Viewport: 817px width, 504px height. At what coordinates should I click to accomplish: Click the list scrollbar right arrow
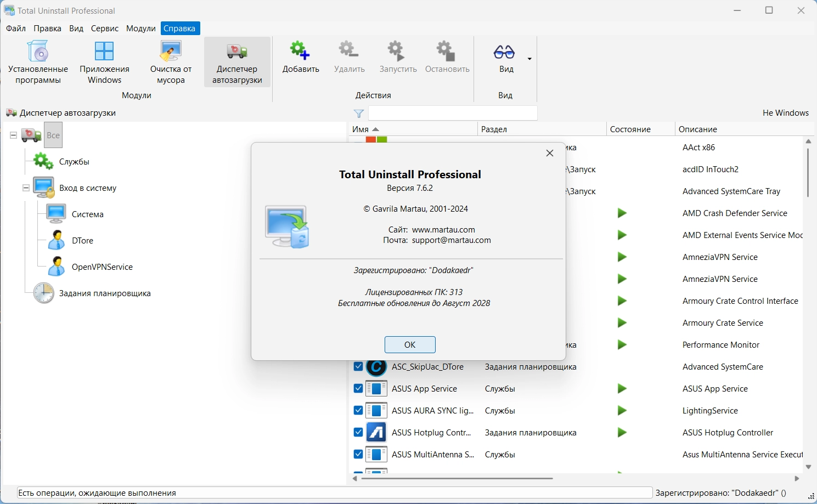click(x=797, y=479)
